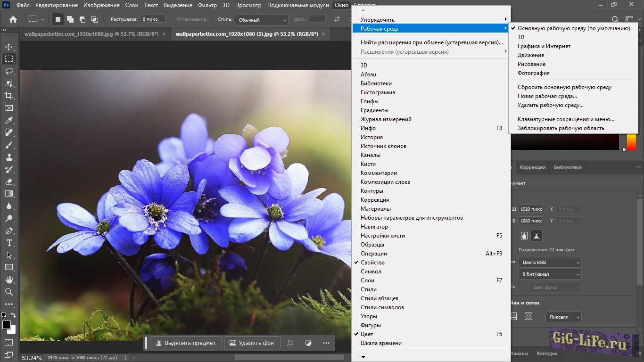The height and width of the screenshot is (362, 644).
Task: Toggle the checked Цвет panel entry
Action: (x=367, y=334)
